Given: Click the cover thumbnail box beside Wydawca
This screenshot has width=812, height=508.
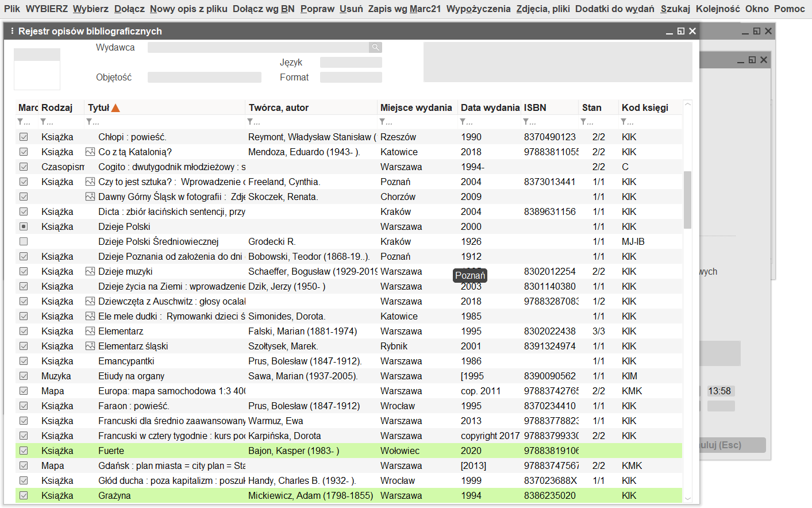Looking at the screenshot, I should point(37,69).
